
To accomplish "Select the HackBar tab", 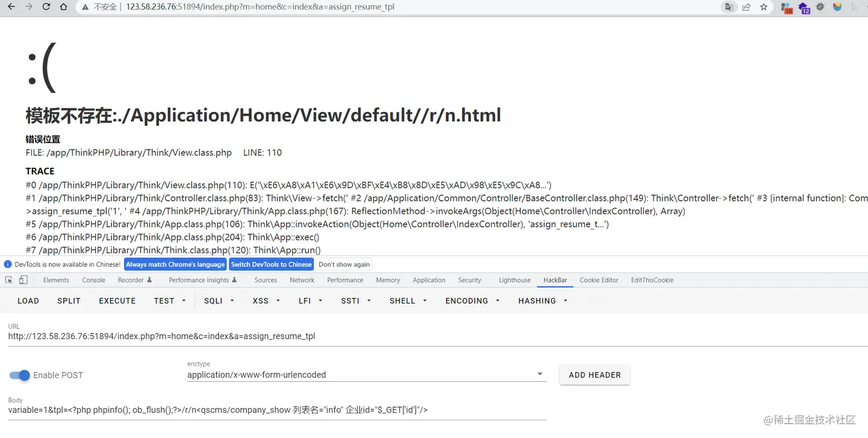I will point(555,280).
